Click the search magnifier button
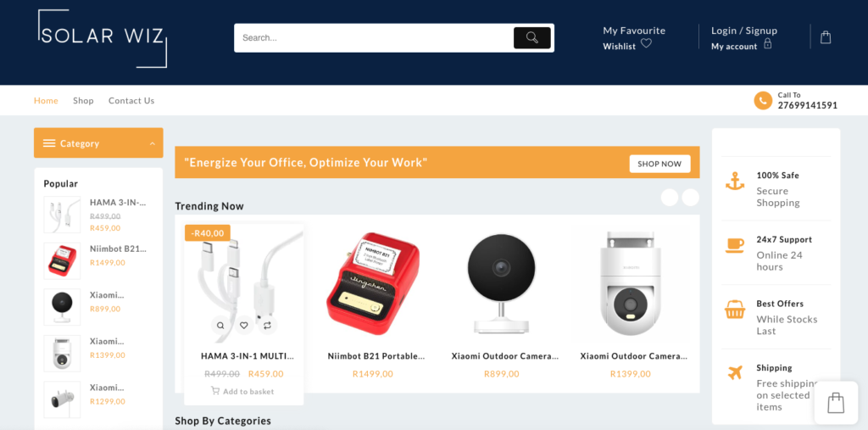 [x=532, y=37]
